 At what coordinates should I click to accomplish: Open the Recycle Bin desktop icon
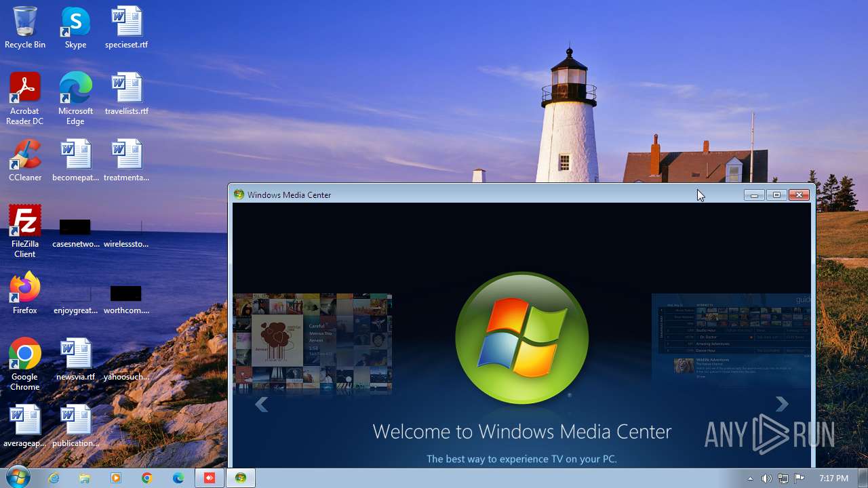25,27
